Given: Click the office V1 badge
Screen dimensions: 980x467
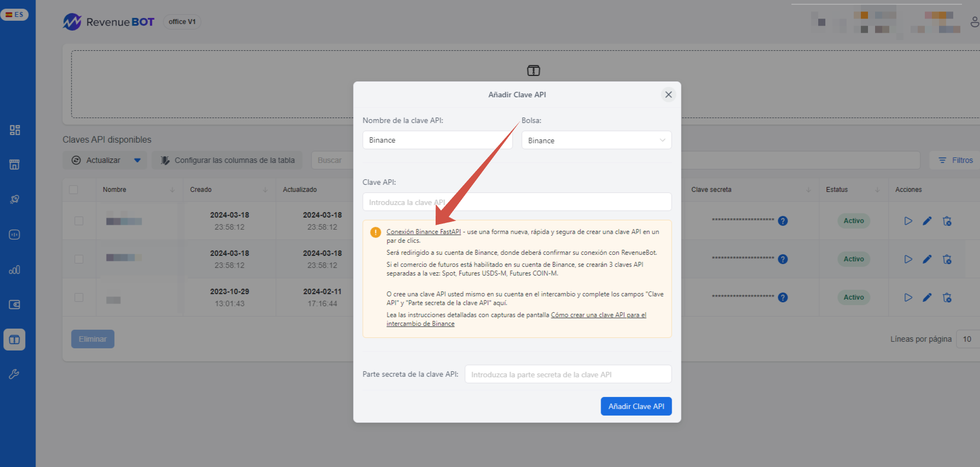Looking at the screenshot, I should pyautogui.click(x=182, y=22).
